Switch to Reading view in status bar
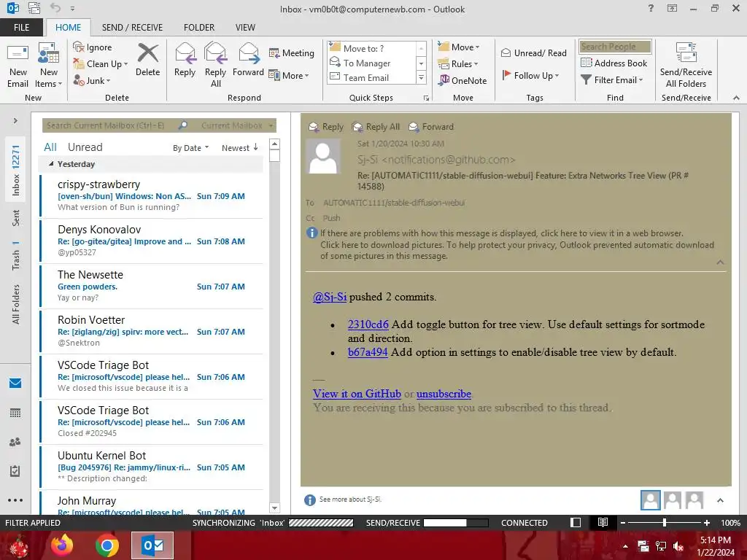Image resolution: width=747 pixels, height=560 pixels. (x=603, y=522)
